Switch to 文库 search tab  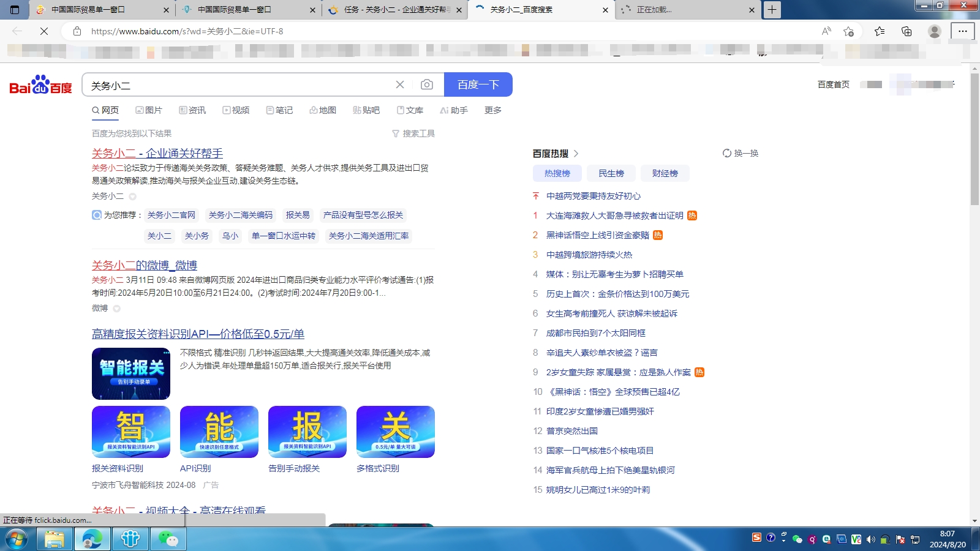pyautogui.click(x=410, y=110)
